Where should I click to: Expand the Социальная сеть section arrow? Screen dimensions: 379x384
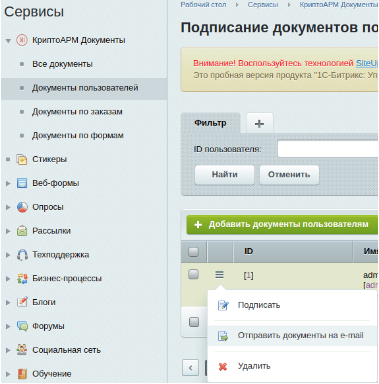[x=8, y=350]
